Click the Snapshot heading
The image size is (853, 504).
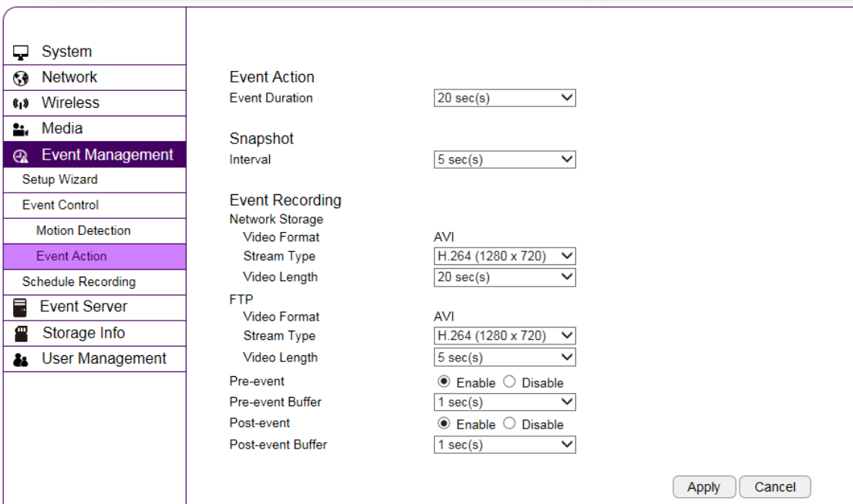pos(261,139)
